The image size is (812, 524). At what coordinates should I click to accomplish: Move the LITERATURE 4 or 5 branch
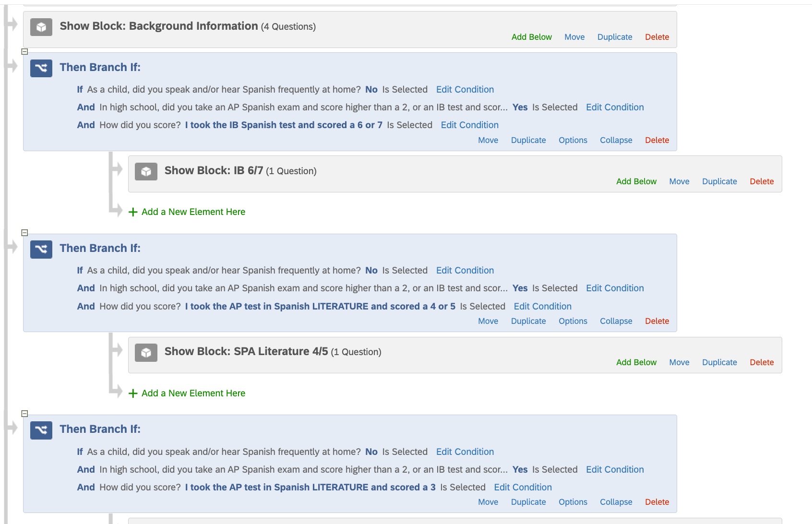click(488, 321)
